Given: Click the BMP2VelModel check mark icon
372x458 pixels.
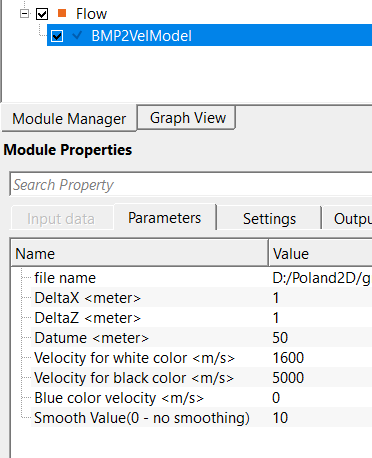Looking at the screenshot, I should click(x=77, y=35).
